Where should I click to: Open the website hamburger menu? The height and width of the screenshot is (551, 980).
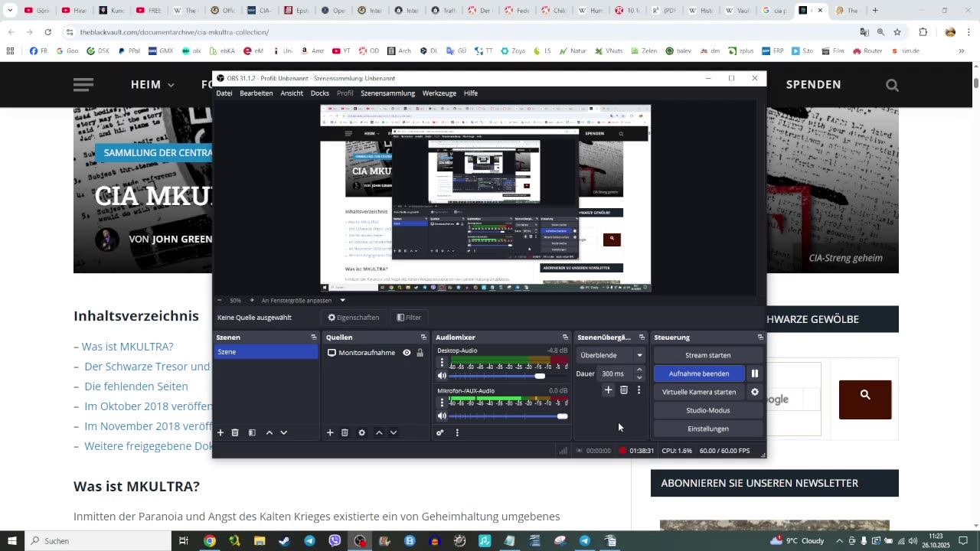pos(83,85)
